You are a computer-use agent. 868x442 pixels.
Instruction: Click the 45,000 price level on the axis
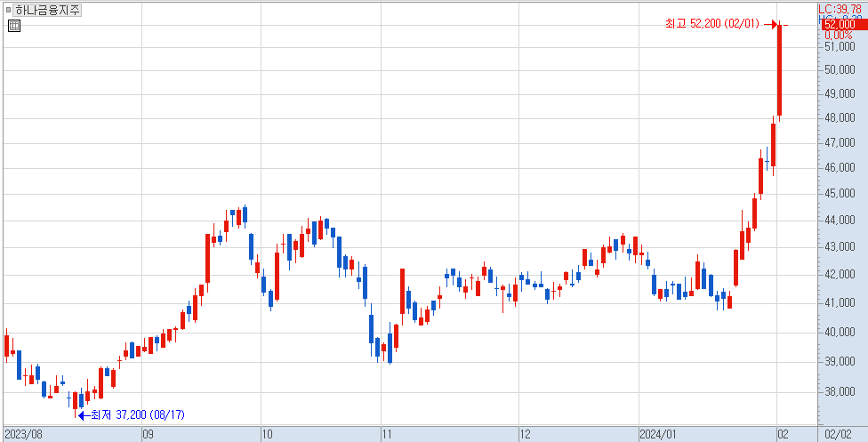[840, 193]
